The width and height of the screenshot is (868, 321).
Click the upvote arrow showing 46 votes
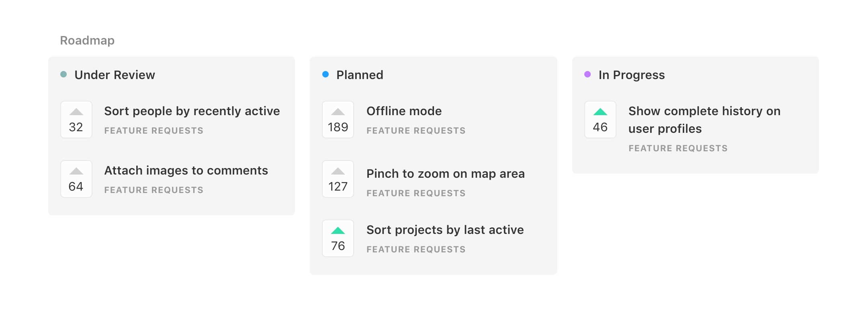[600, 119]
